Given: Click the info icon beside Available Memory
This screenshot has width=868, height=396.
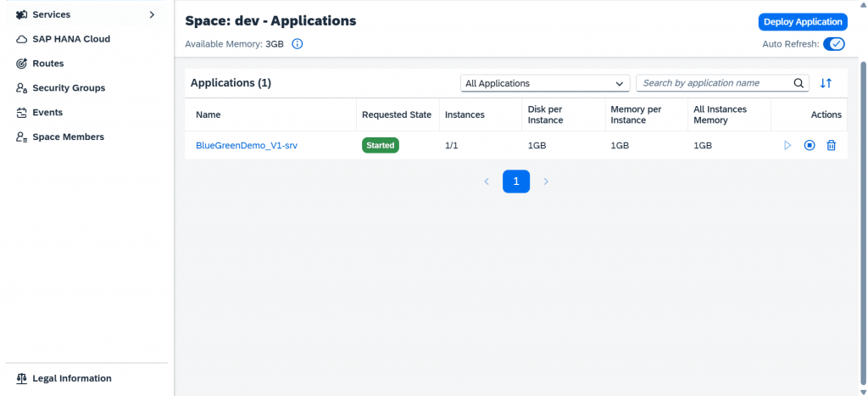Looking at the screenshot, I should point(298,44).
